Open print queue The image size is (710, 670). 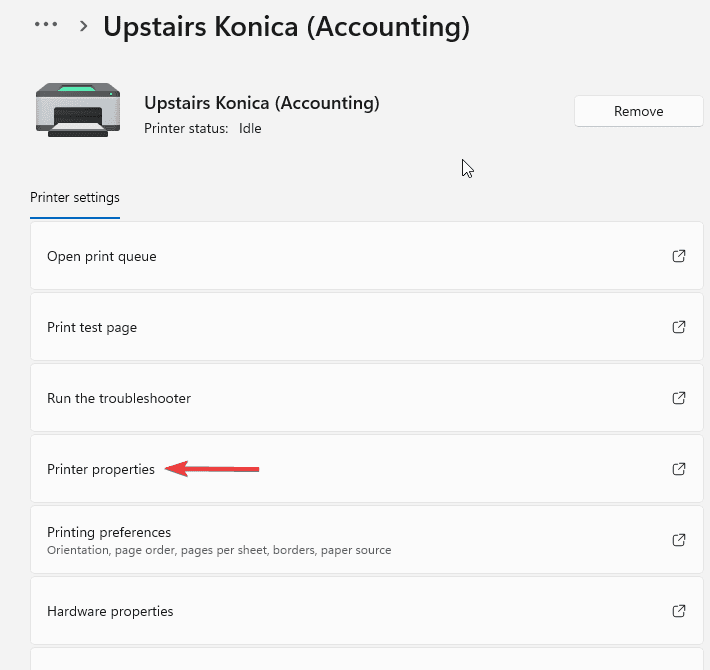coord(102,257)
